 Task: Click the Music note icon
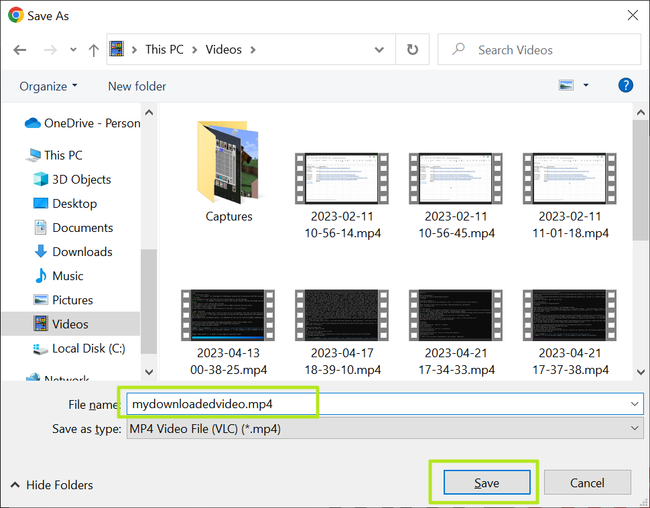click(x=41, y=275)
